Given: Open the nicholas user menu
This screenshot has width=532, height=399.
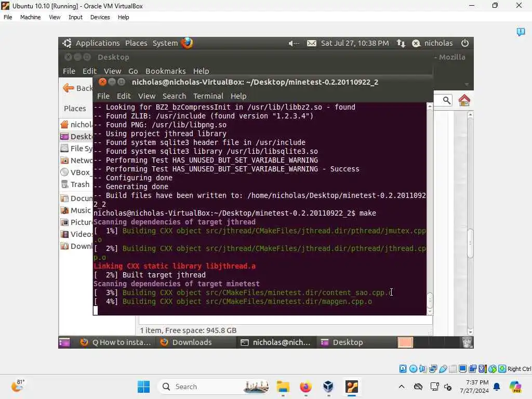Looking at the screenshot, I should 433,43.
